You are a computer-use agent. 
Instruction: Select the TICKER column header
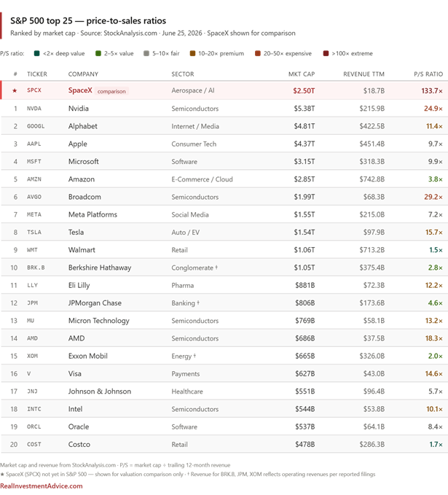(x=37, y=74)
